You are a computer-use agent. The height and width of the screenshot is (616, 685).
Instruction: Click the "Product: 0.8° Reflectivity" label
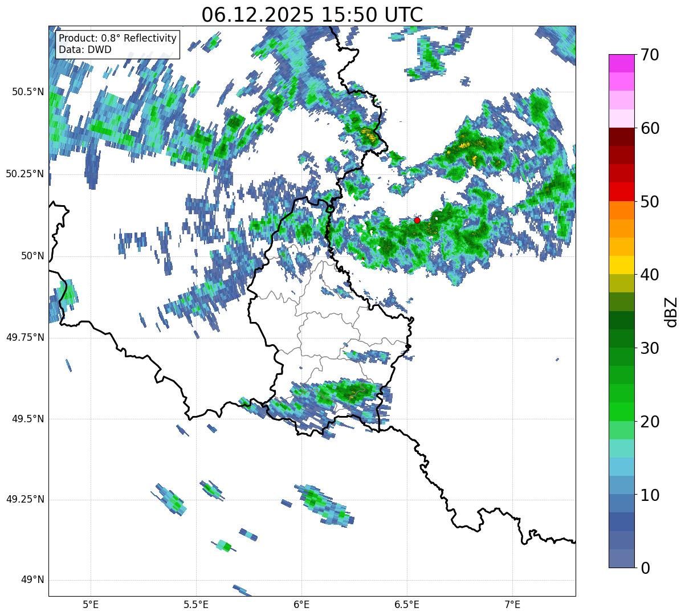click(x=118, y=38)
